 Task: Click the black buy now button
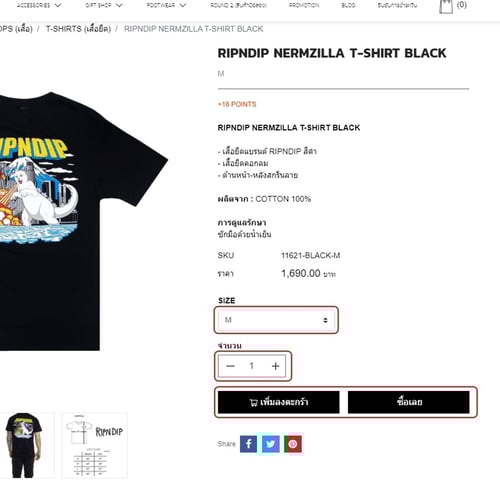[409, 402]
